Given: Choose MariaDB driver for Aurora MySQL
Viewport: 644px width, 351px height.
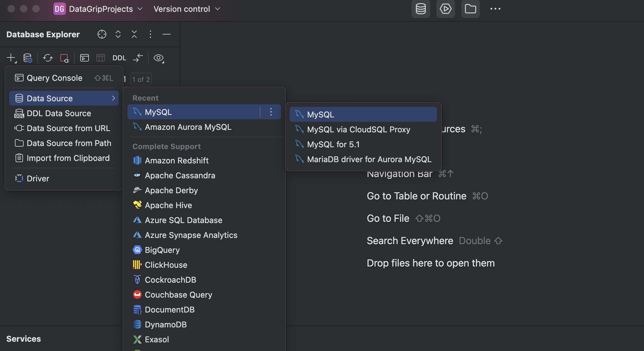Looking at the screenshot, I should pos(369,159).
